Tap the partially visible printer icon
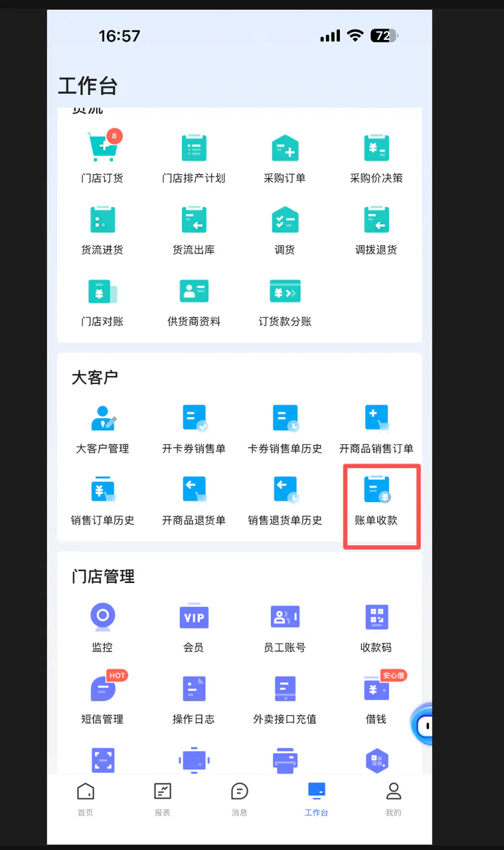The image size is (504, 850). 285,760
